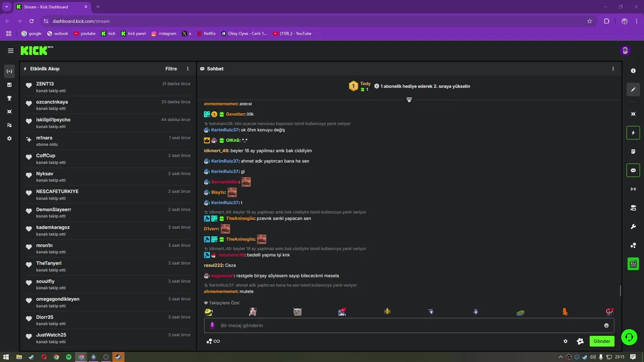644x362 pixels.
Task: Open the Windows Start menu
Action: (6, 357)
